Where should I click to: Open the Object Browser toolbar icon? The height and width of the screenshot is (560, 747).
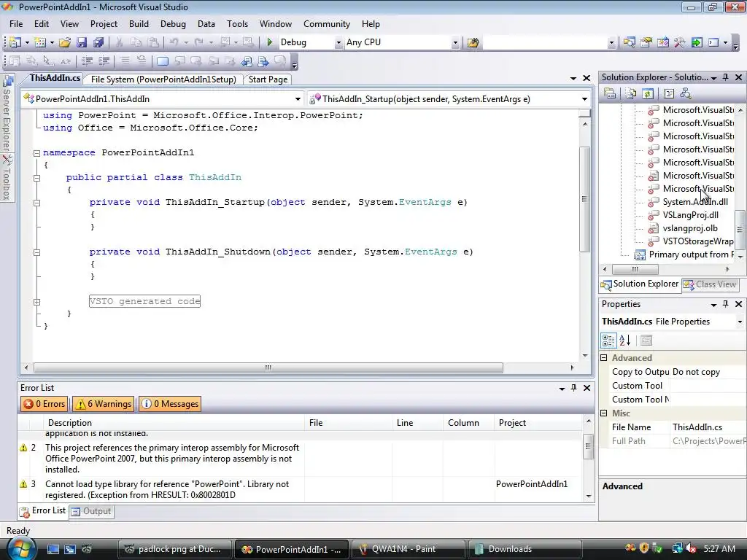pos(662,42)
